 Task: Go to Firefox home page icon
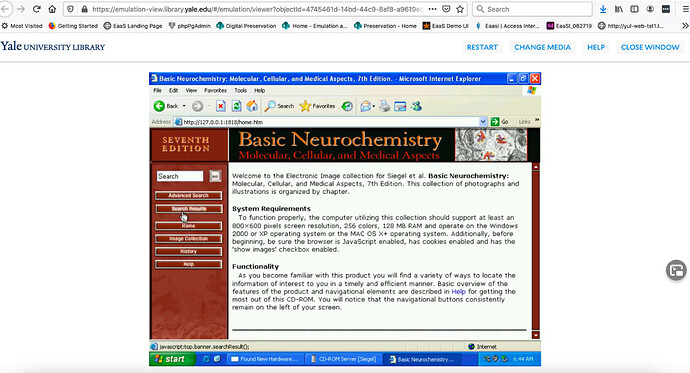click(x=52, y=9)
